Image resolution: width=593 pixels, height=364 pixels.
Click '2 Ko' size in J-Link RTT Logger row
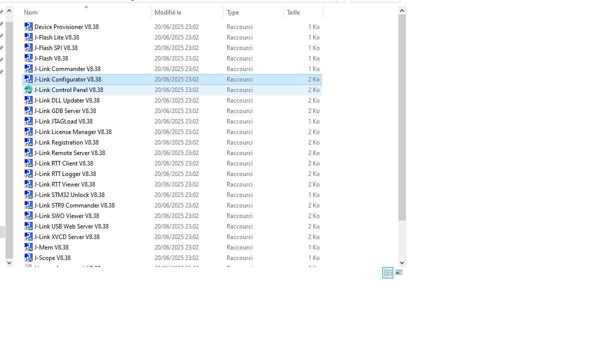coord(314,174)
